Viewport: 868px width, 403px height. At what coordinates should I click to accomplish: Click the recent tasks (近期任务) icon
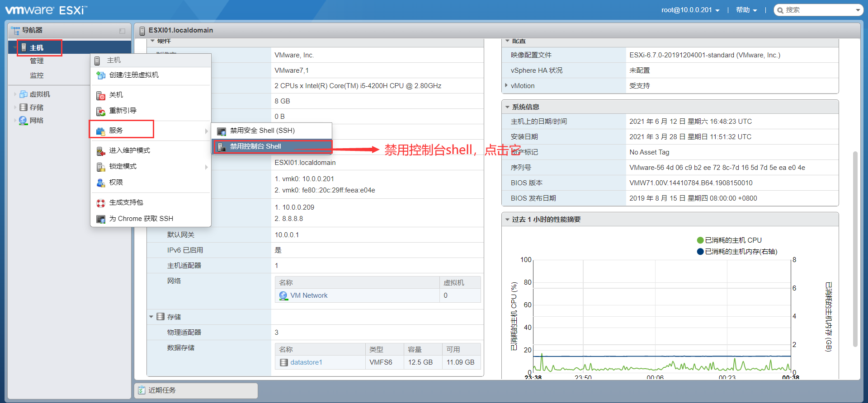(142, 390)
